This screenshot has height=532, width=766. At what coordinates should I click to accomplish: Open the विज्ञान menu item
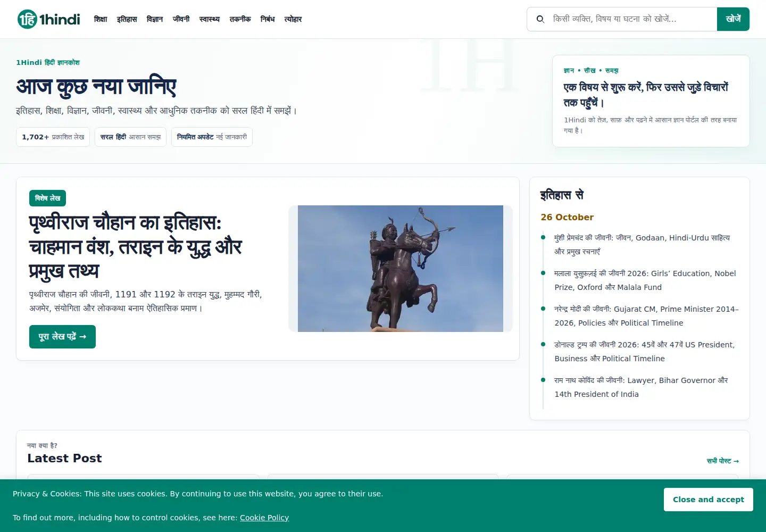pos(155,19)
